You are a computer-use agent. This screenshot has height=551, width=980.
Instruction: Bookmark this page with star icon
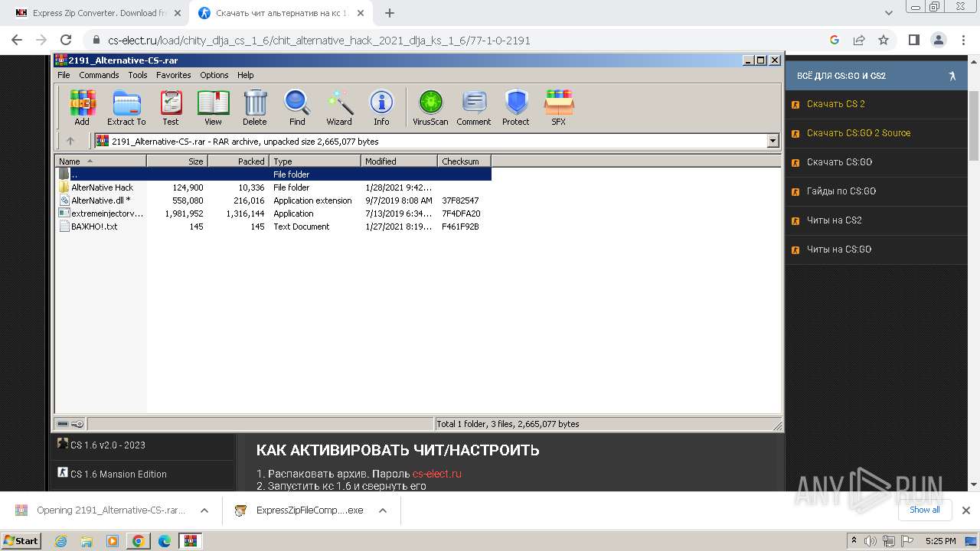tap(884, 40)
